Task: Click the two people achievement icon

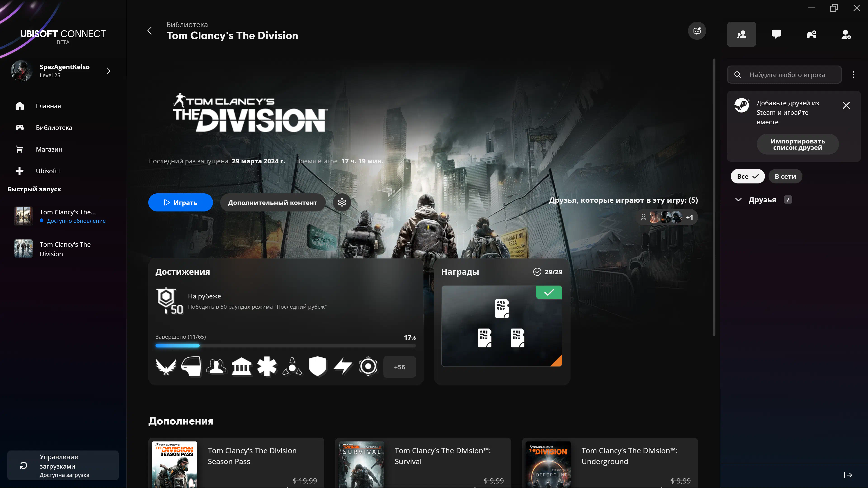Action: coord(216,367)
